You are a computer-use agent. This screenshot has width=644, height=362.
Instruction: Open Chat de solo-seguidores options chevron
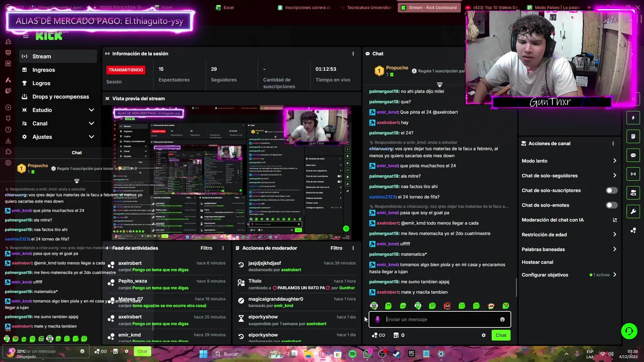(614, 175)
